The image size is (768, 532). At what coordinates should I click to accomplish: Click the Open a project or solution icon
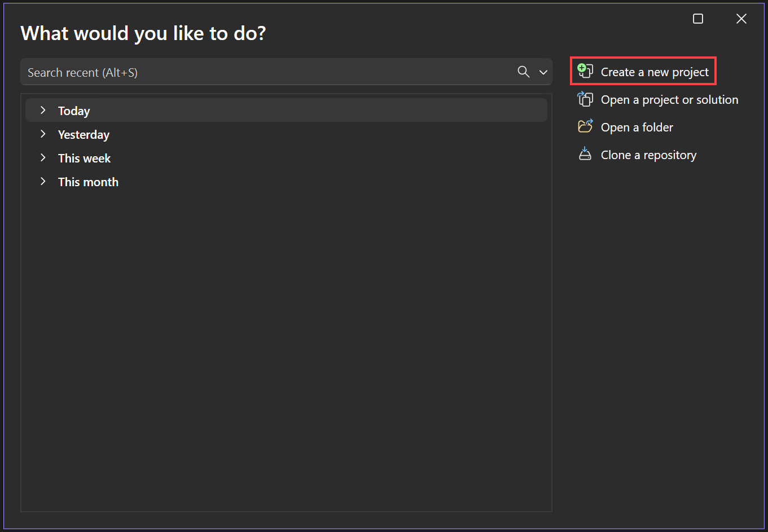pos(585,99)
